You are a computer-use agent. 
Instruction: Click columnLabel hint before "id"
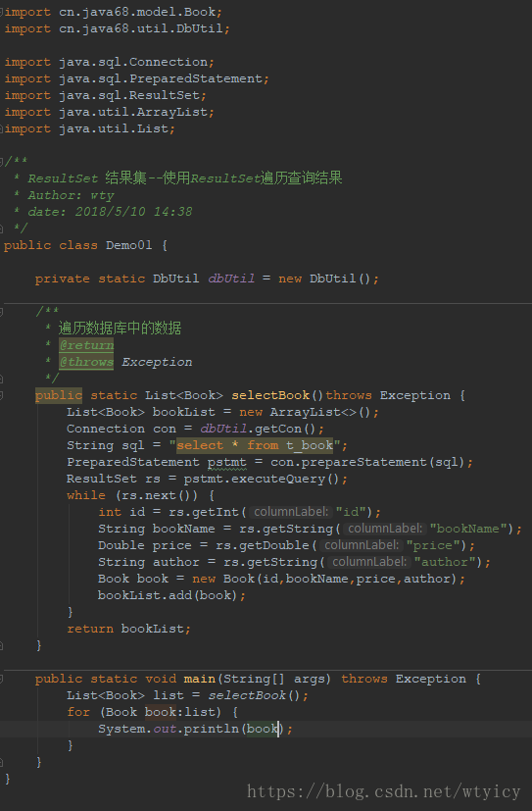click(290, 512)
